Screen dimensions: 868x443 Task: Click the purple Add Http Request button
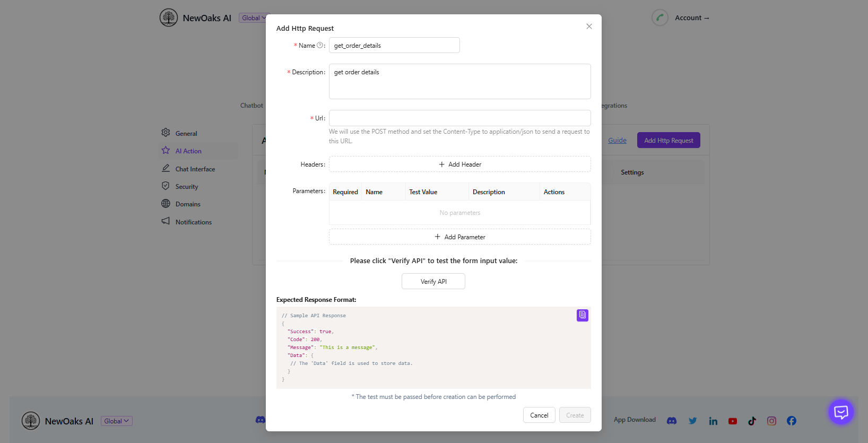click(669, 141)
